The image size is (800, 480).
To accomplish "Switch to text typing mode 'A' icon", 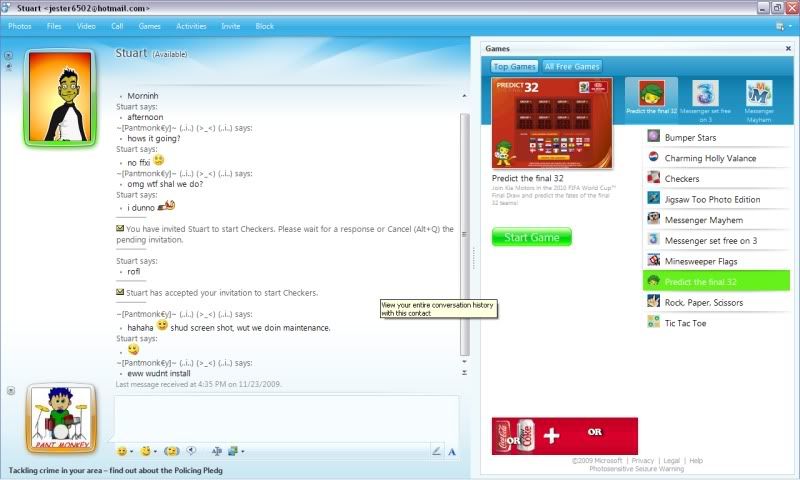I will (x=452, y=451).
